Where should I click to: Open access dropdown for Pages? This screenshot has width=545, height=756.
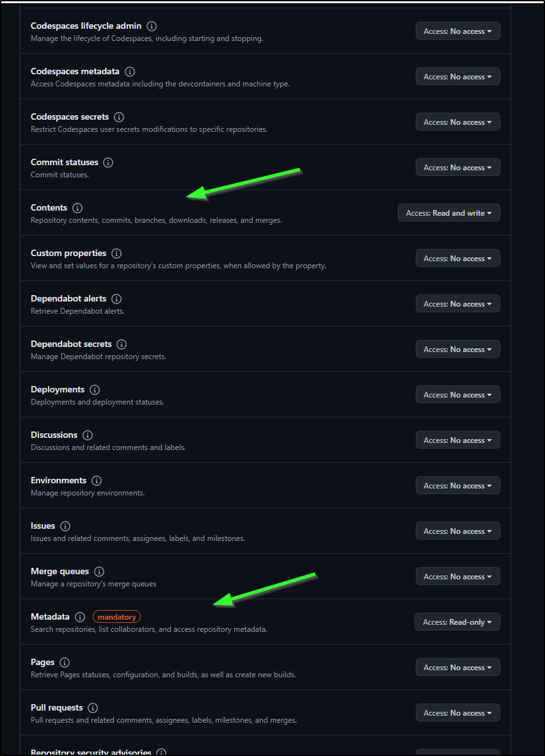tap(458, 667)
